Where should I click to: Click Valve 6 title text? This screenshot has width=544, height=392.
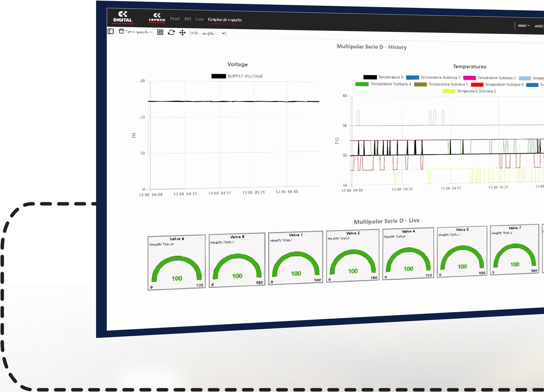[177, 239]
